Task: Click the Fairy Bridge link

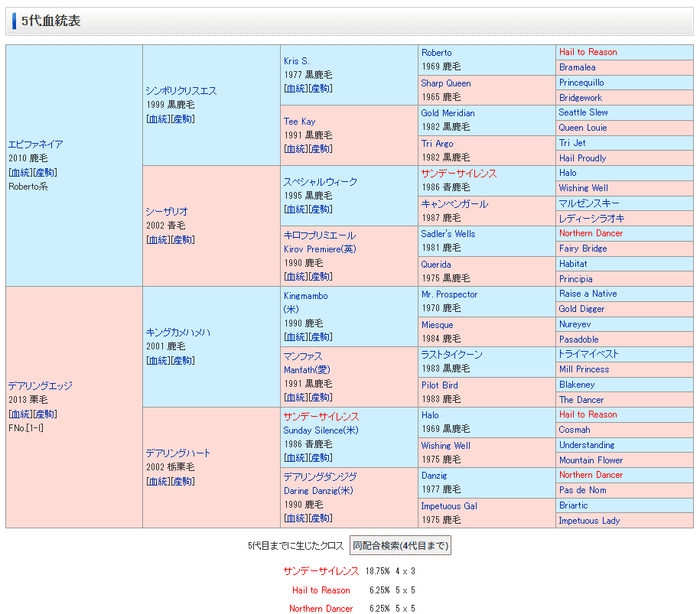Action: coord(583,249)
